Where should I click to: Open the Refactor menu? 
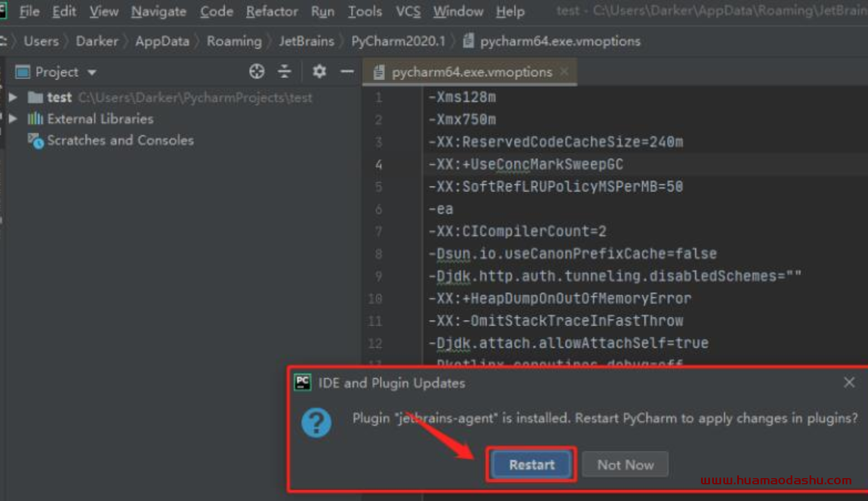(x=272, y=11)
